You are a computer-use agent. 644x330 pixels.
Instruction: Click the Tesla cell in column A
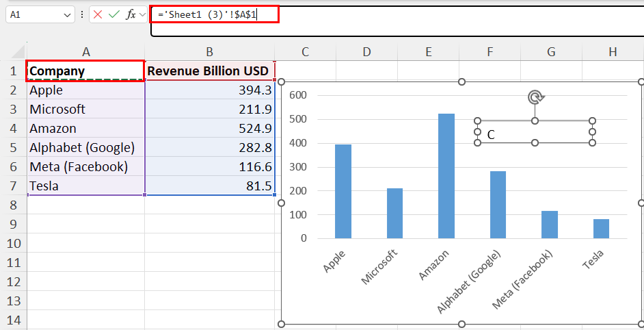(x=86, y=186)
